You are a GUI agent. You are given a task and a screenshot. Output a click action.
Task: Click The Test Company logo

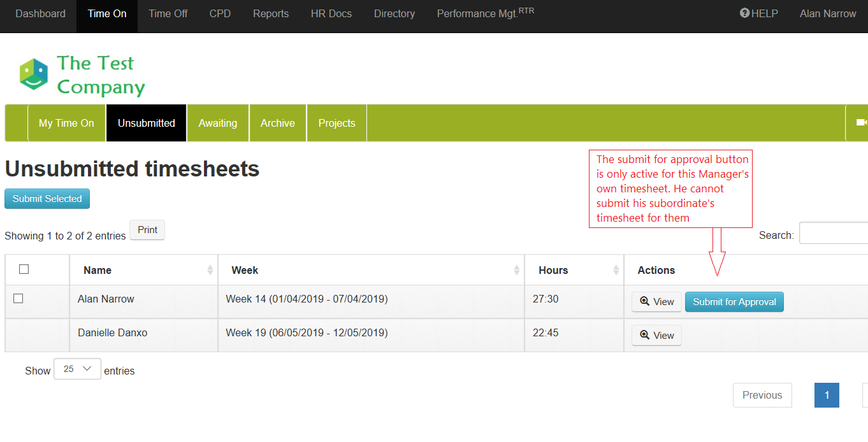[x=82, y=75]
